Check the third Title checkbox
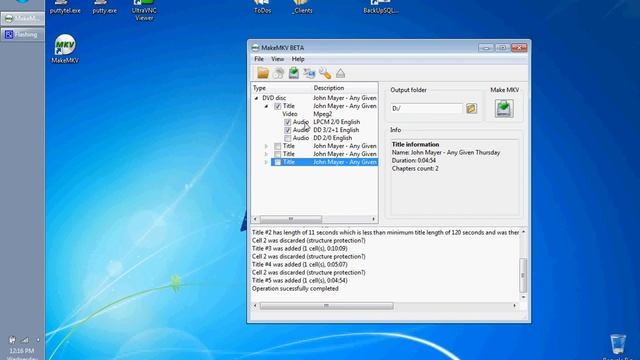The width and height of the screenshot is (640, 360). tap(278, 154)
